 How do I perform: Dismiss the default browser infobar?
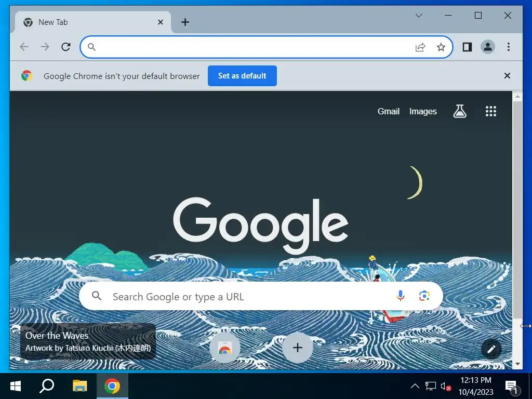click(x=507, y=76)
